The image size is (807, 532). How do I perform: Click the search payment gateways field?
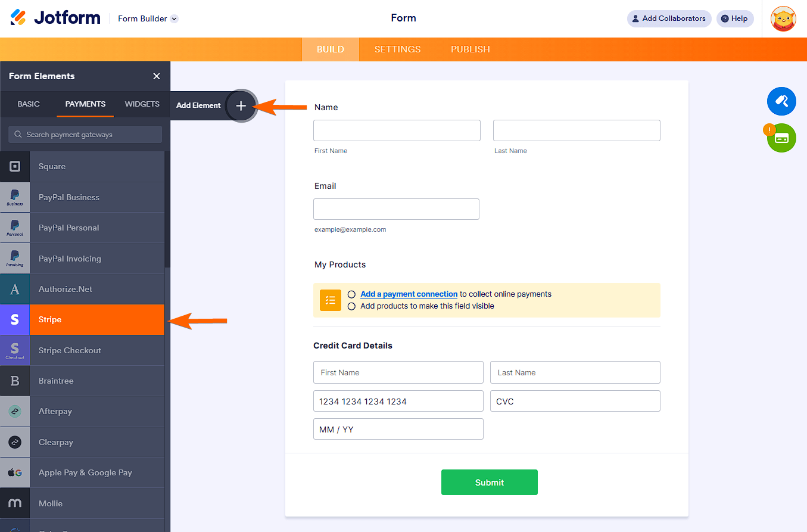click(85, 135)
